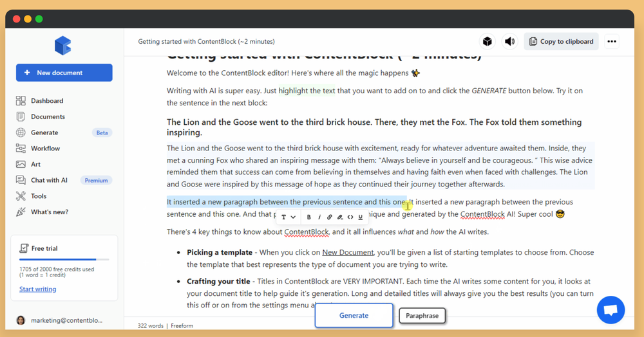Apply highlight marker formatting
The image size is (644, 337).
tap(339, 217)
